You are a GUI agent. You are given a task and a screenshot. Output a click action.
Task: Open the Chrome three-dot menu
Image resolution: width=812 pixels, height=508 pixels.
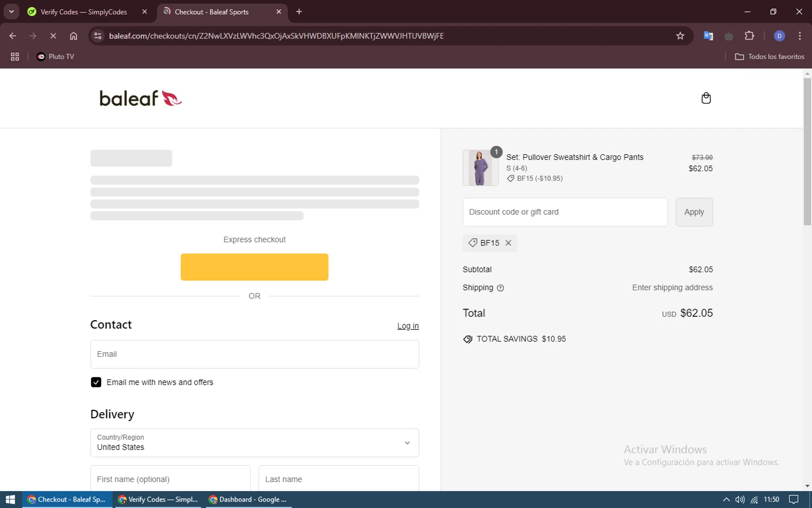pyautogui.click(x=800, y=36)
